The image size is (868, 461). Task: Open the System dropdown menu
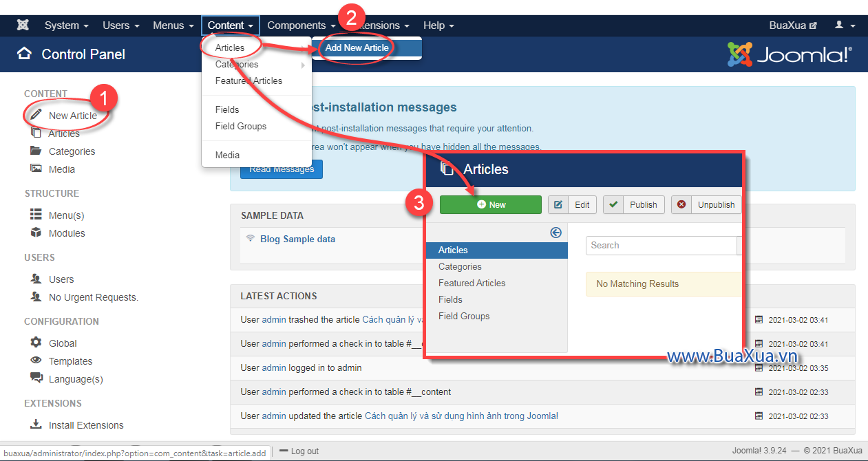pyautogui.click(x=67, y=25)
